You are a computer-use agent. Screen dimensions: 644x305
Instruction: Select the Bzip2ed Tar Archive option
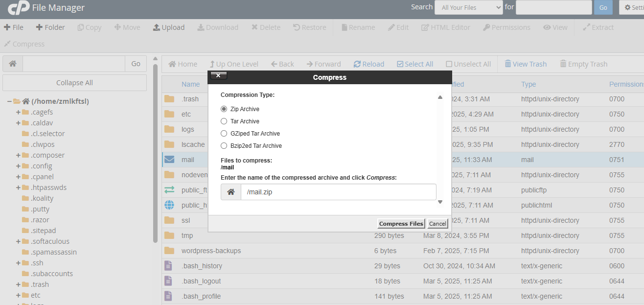point(224,146)
